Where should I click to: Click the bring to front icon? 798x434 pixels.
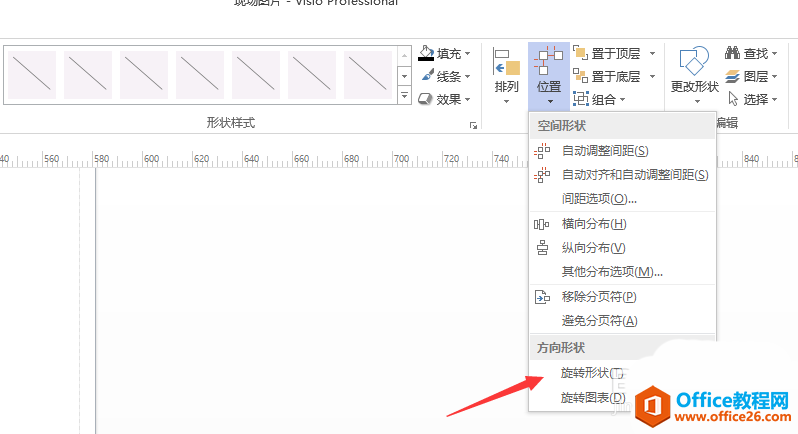[x=580, y=52]
